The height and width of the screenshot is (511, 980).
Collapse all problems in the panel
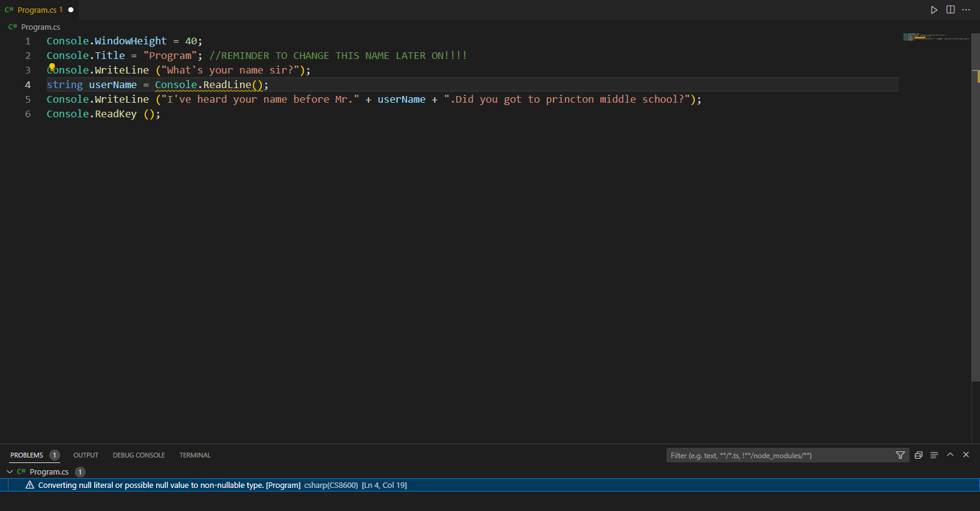tap(919, 455)
